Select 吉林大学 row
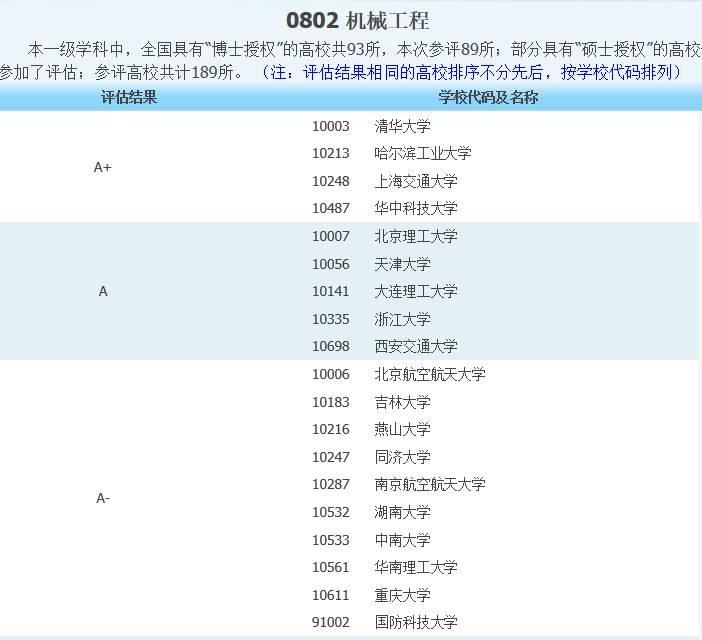Image resolution: width=702 pixels, height=640 pixels. pos(402,402)
